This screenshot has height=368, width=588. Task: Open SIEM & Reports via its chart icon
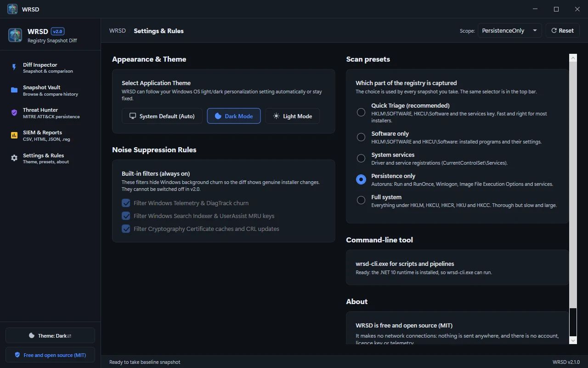[x=14, y=135]
